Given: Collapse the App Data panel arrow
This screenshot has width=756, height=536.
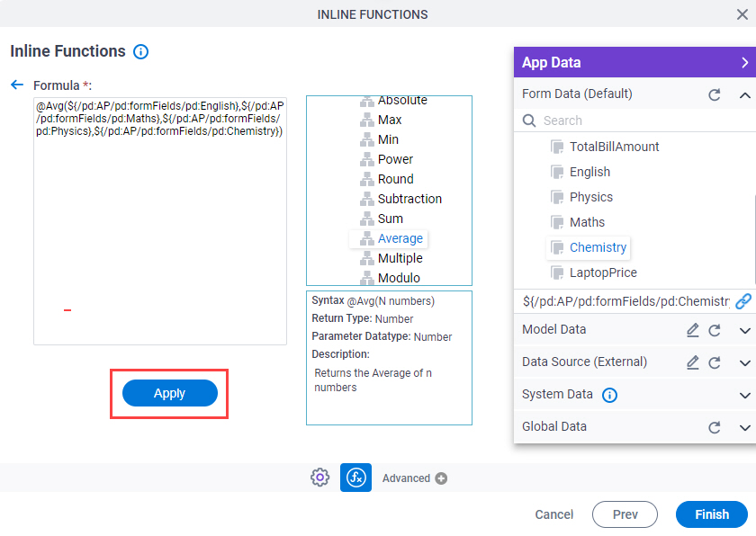Looking at the screenshot, I should point(744,63).
